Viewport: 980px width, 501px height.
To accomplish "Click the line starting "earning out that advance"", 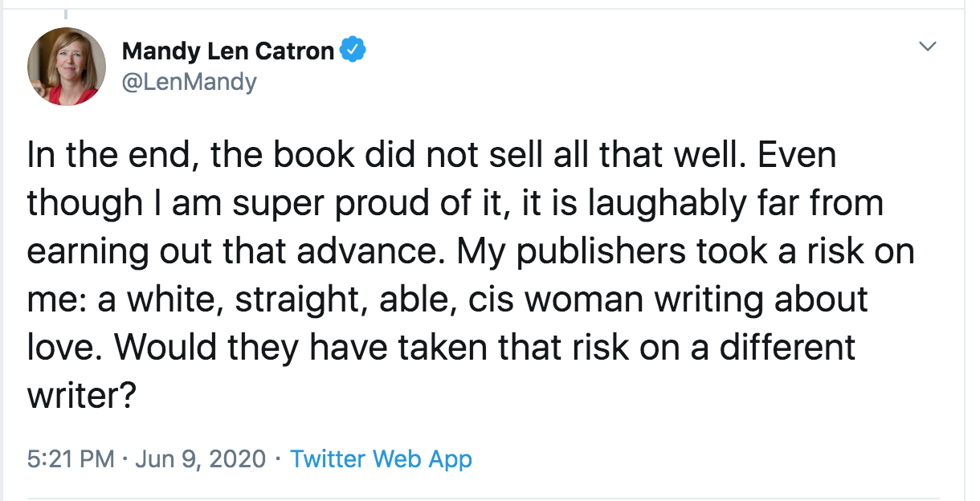I will pos(471,252).
